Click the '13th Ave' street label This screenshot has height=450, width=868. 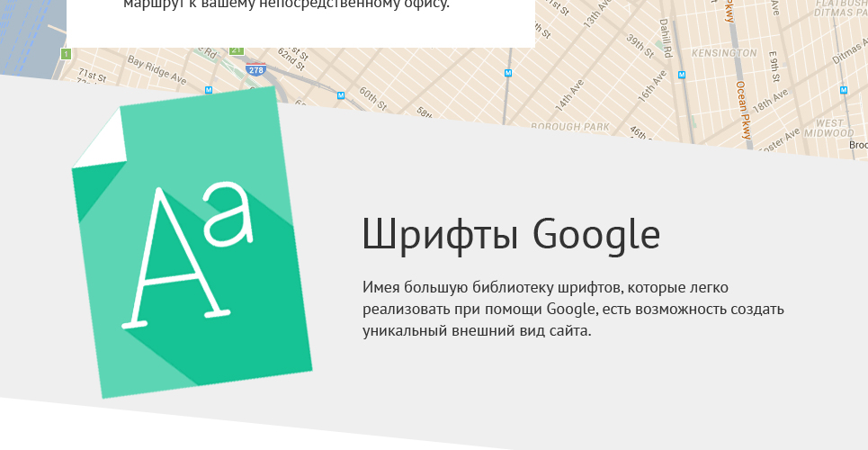(x=595, y=14)
